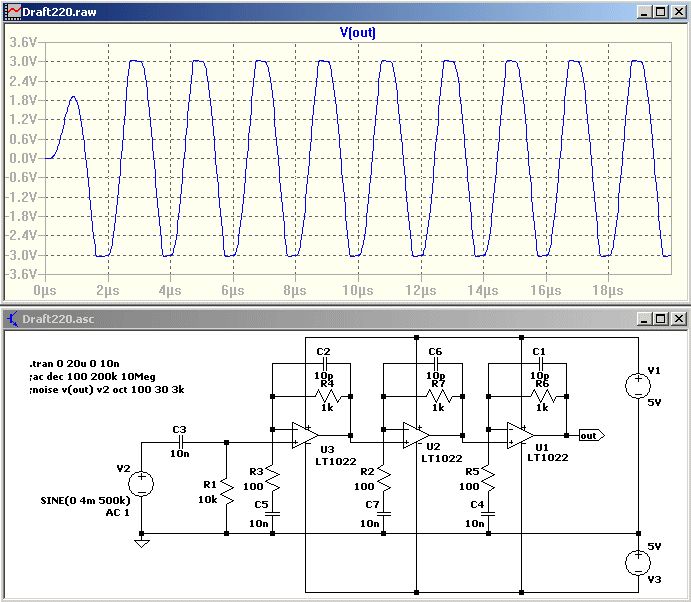
Task: Click the V(out) trace label
Action: [x=357, y=32]
